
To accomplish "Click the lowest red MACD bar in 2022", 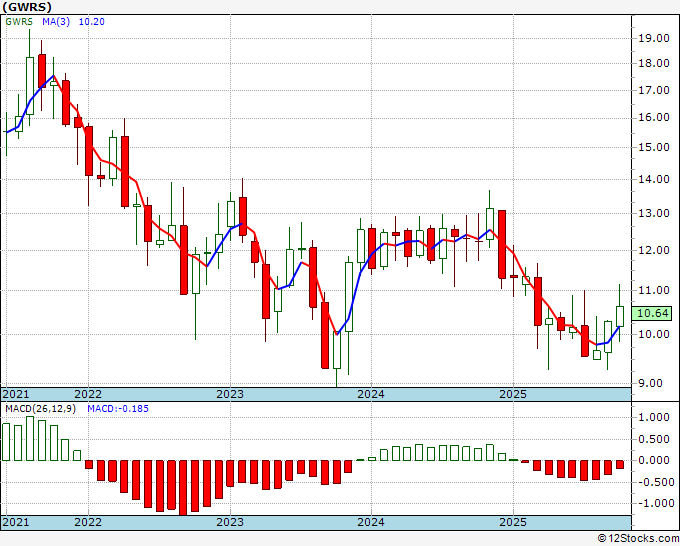I will (183, 488).
